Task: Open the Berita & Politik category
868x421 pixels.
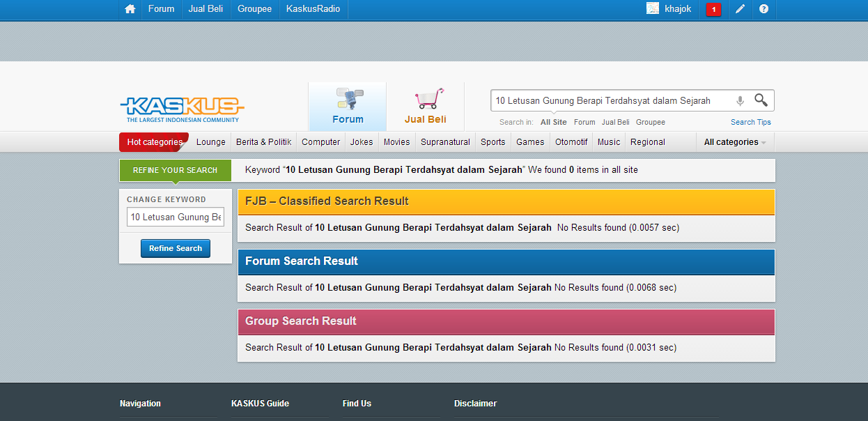Action: tap(264, 142)
